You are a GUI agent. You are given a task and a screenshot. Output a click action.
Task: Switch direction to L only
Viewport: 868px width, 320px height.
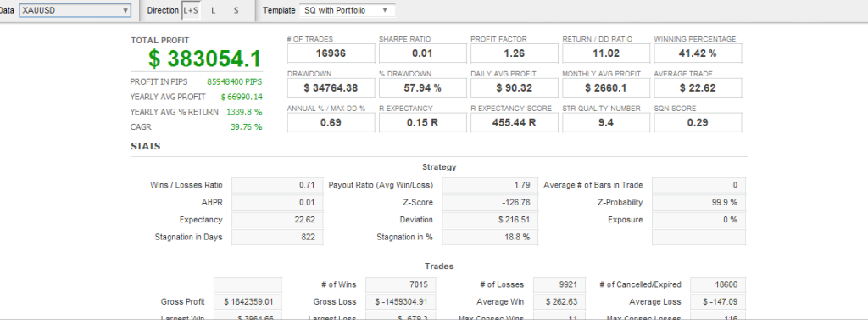(213, 10)
